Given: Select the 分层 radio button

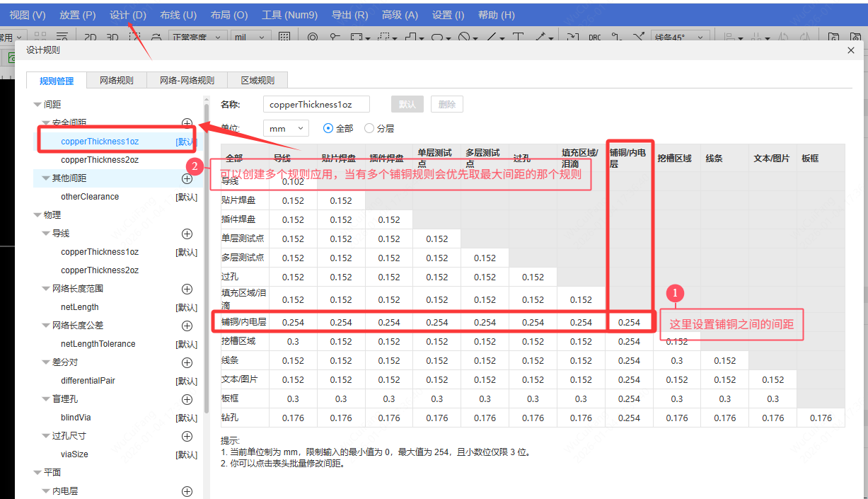Looking at the screenshot, I should coord(369,129).
